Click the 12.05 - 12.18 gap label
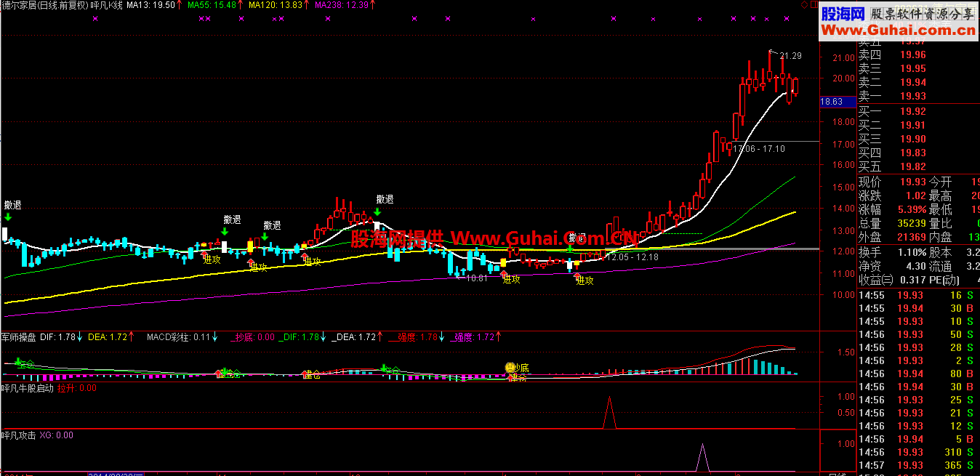 click(x=633, y=257)
